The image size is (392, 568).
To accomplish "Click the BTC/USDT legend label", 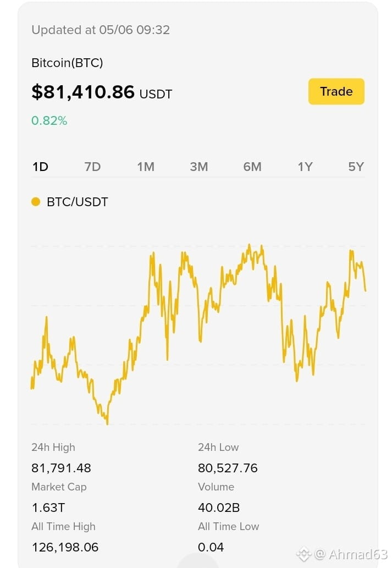I will (x=77, y=202).
